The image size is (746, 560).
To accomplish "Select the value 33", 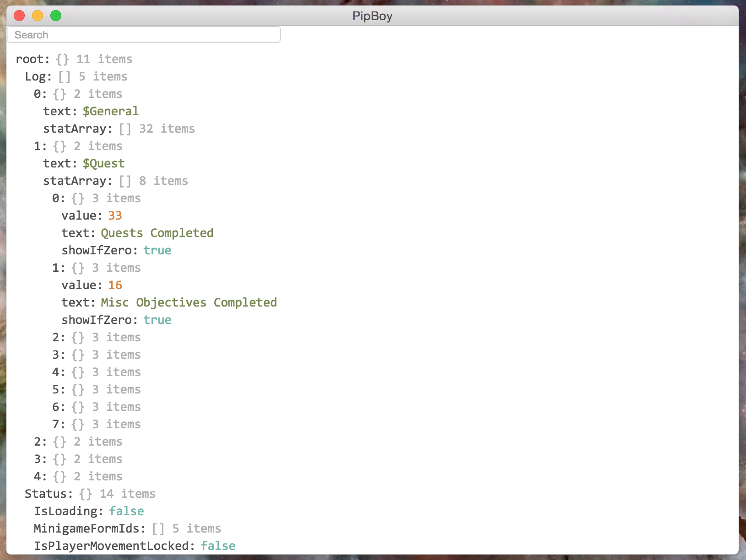I will pyautogui.click(x=115, y=216).
